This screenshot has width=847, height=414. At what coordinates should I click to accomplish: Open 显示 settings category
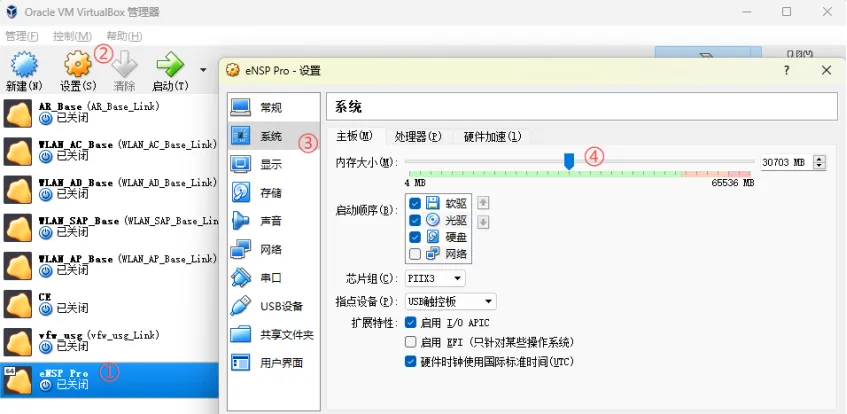coord(273,164)
